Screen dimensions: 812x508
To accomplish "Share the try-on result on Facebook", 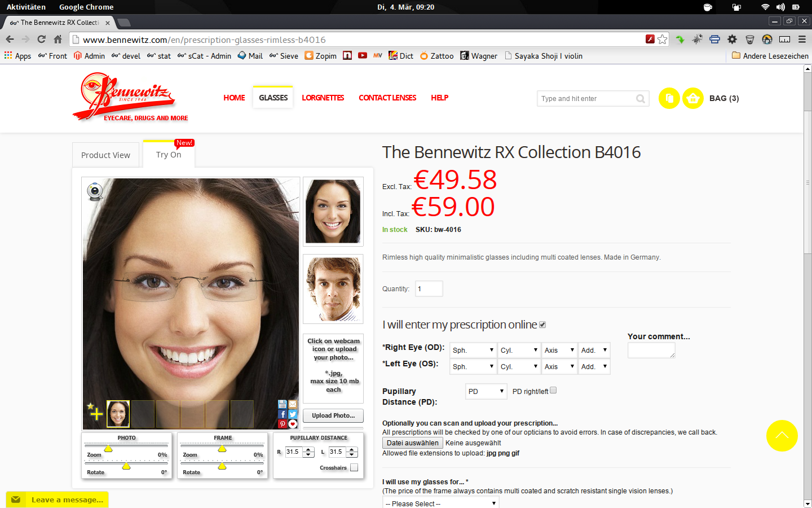I will pos(282,414).
